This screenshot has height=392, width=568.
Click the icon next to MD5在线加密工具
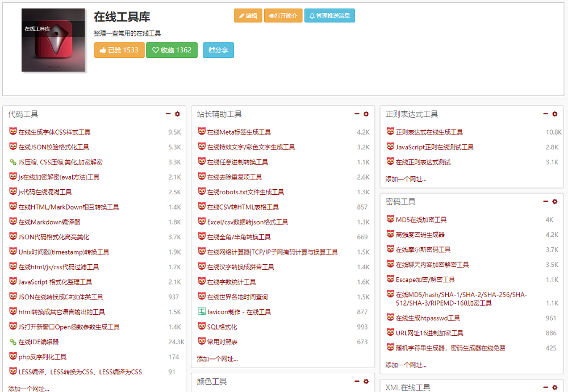390,219
